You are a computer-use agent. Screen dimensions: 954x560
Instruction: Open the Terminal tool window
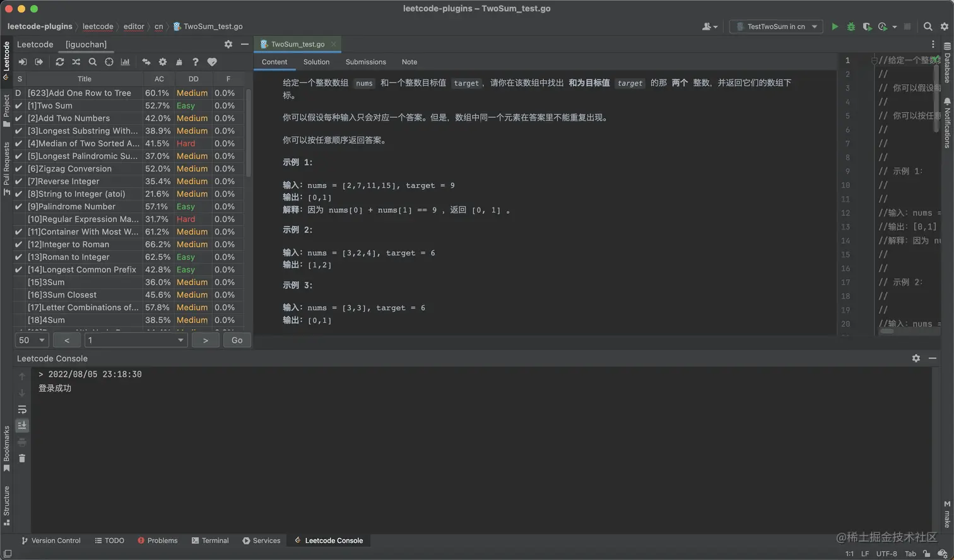[x=210, y=540]
